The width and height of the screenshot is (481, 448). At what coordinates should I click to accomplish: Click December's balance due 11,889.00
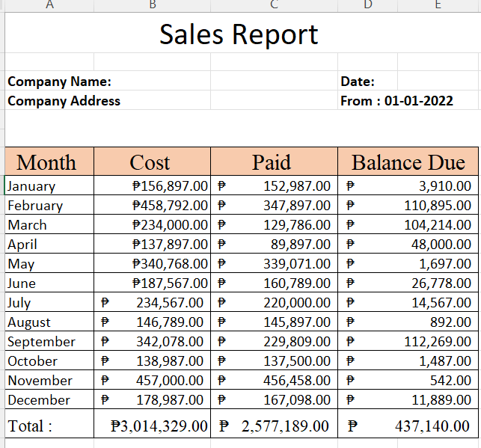tap(441, 400)
